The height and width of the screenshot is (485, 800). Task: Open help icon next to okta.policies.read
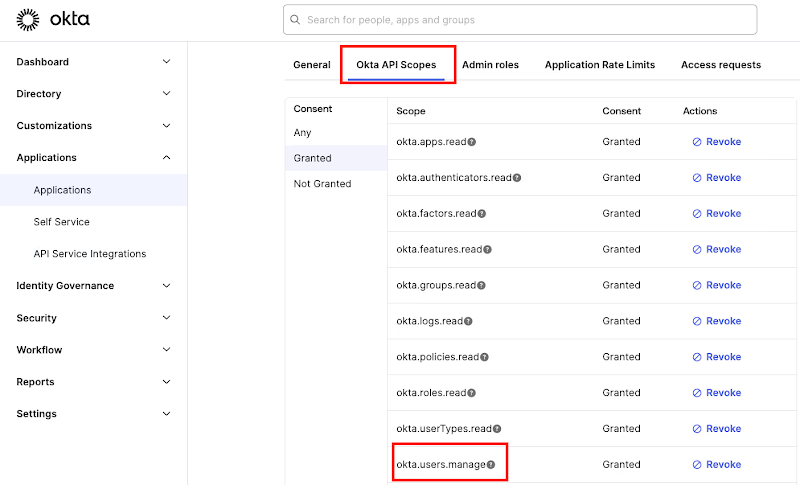(x=484, y=357)
